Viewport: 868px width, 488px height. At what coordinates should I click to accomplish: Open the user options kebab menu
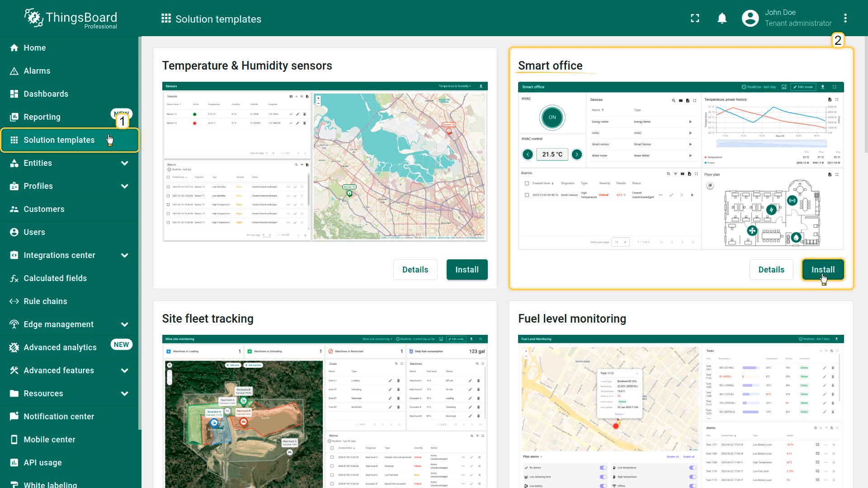click(845, 18)
